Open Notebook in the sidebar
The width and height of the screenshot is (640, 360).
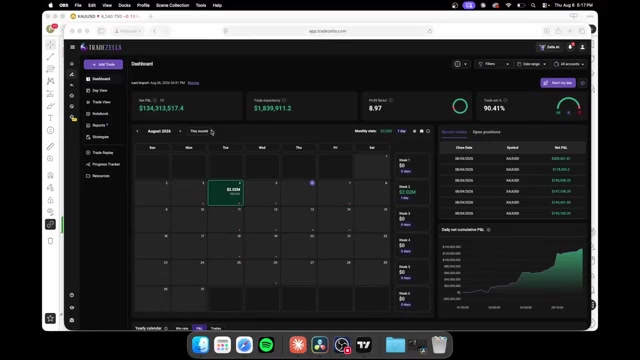pyautogui.click(x=97, y=114)
